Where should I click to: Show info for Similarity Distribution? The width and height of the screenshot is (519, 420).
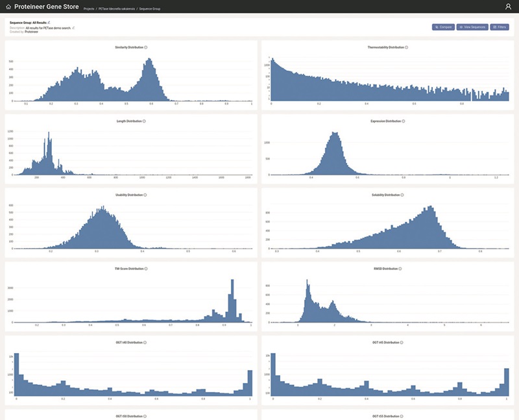coord(145,47)
